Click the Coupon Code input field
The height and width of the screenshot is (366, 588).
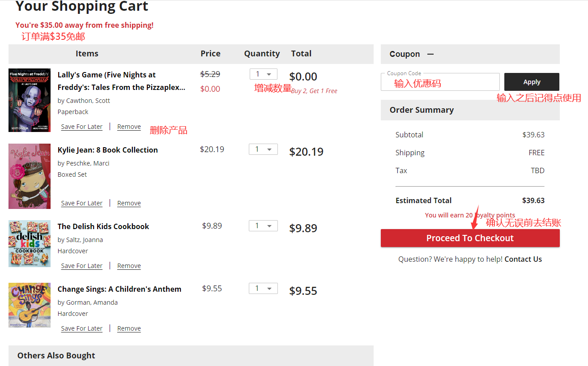tap(440, 82)
